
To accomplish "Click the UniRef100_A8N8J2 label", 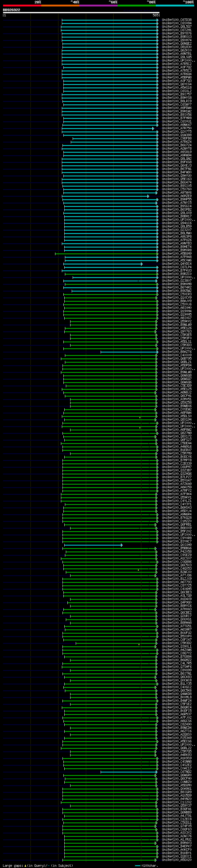I will point(177,392).
